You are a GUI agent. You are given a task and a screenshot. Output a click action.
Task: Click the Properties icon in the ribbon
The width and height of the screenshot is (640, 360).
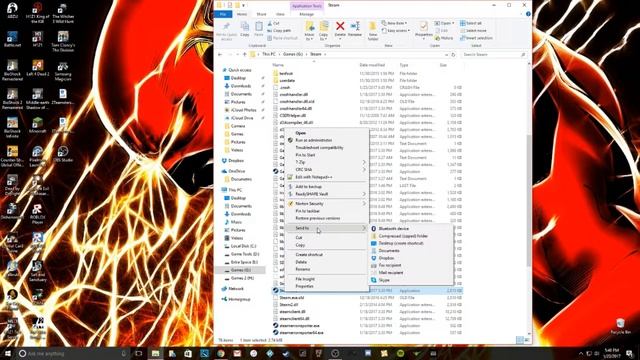[x=424, y=27]
